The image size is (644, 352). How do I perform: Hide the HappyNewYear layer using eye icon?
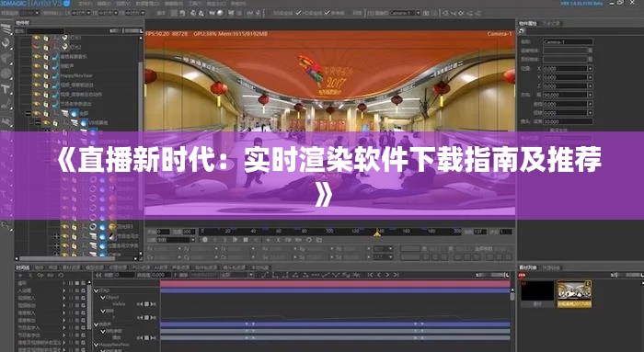(37, 75)
